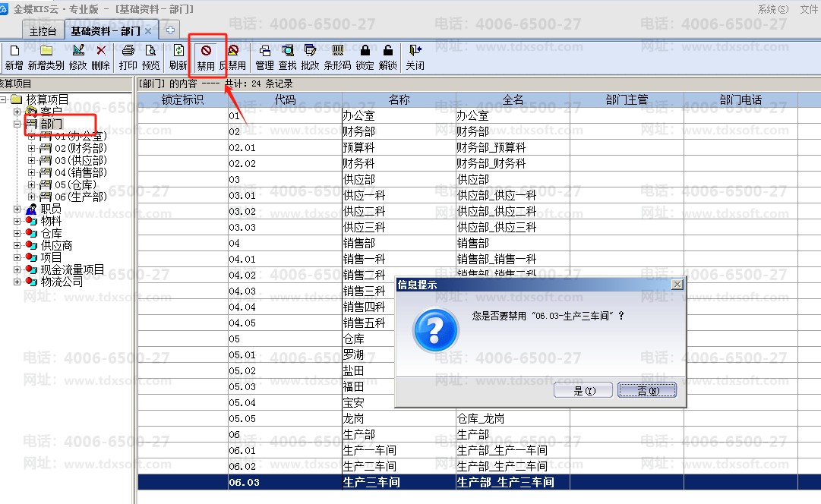Click the 代码 column header

point(285,99)
